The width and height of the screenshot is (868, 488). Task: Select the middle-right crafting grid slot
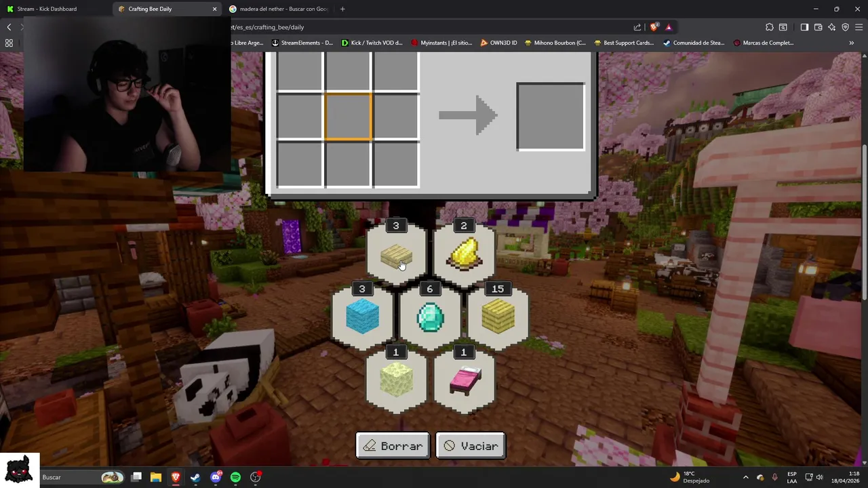pyautogui.click(x=396, y=117)
